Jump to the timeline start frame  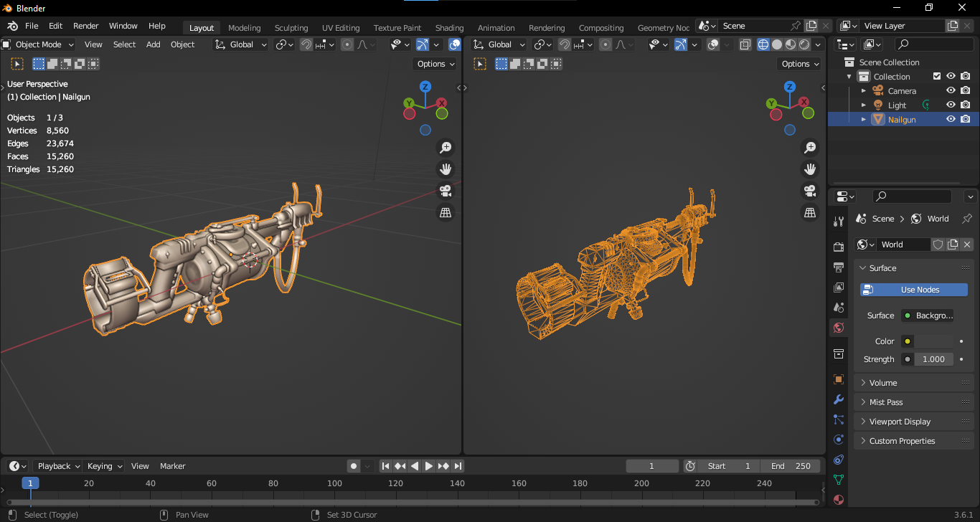point(385,466)
